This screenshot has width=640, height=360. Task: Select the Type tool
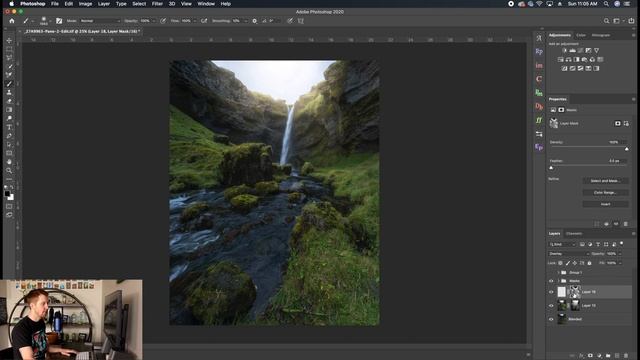[x=9, y=127]
